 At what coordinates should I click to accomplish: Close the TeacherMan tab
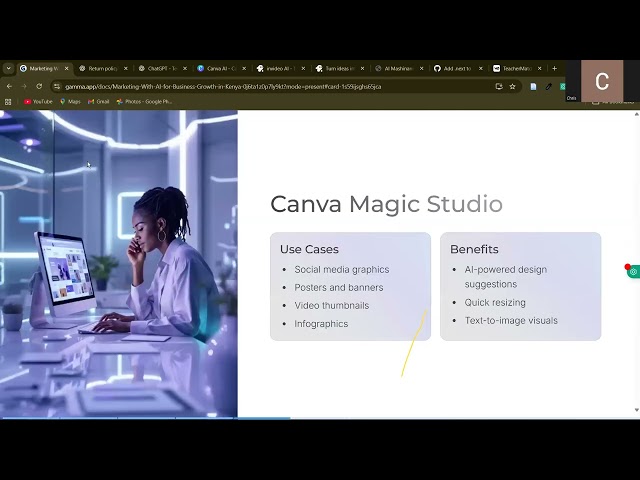tap(540, 69)
